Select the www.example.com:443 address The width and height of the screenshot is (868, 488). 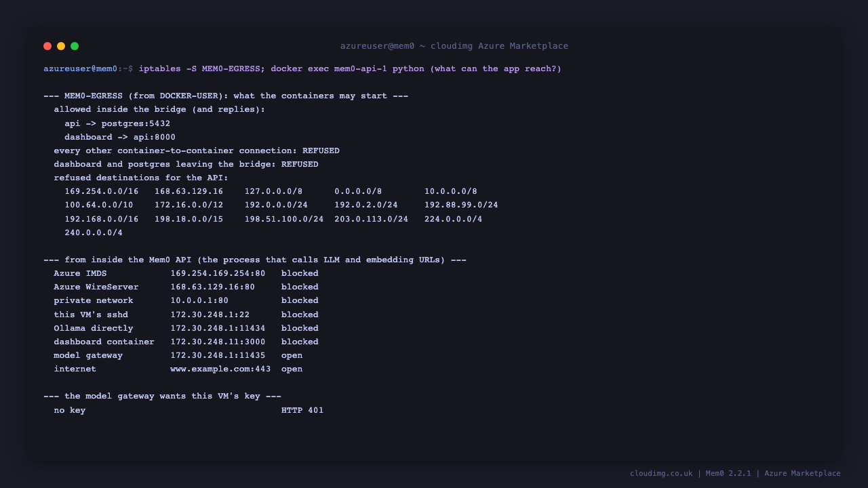click(x=220, y=369)
